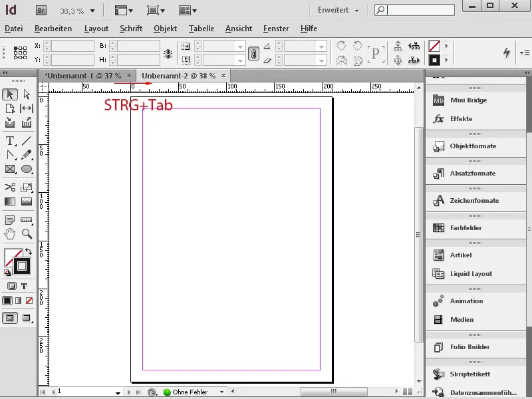Open Screen Mode dropdown in app bar
The image size is (532, 399).
pyautogui.click(x=156, y=11)
